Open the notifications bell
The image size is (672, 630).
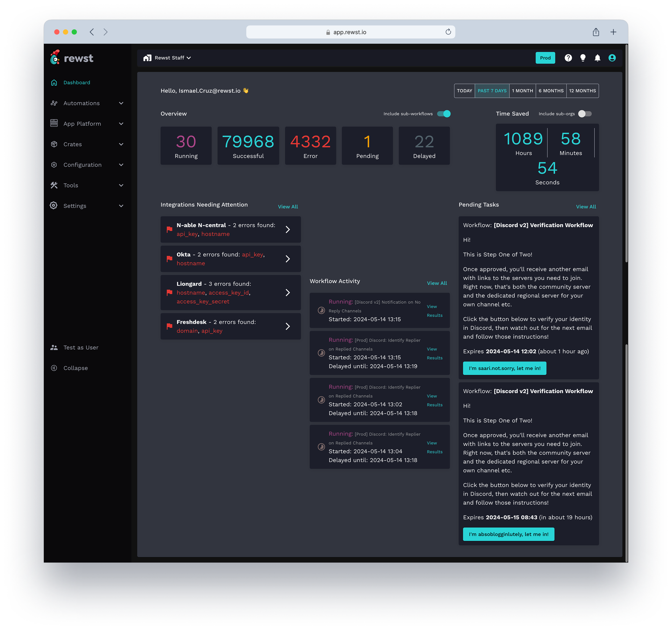click(597, 58)
